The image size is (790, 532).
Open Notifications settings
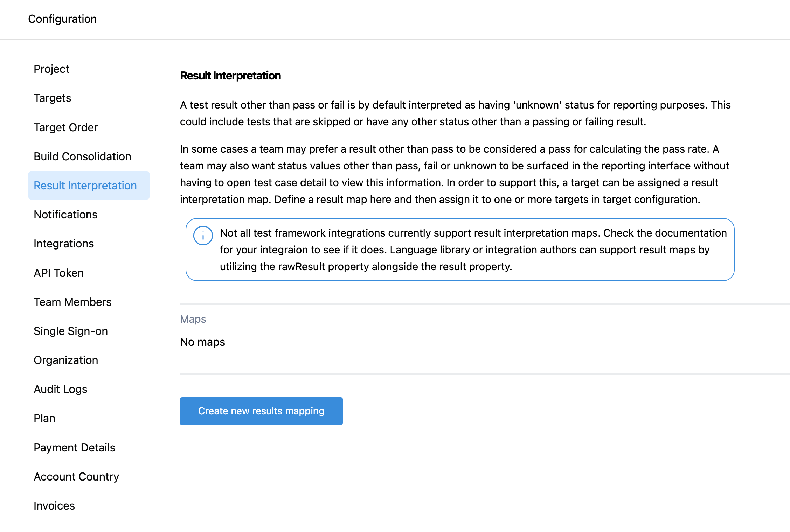click(x=65, y=215)
